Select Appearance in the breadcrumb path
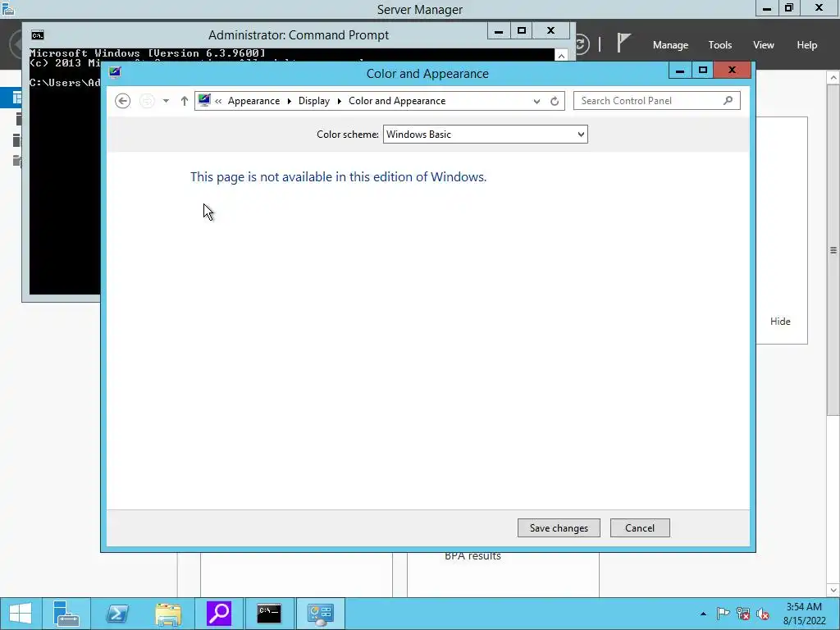Viewport: 840px width, 630px height. tap(253, 101)
